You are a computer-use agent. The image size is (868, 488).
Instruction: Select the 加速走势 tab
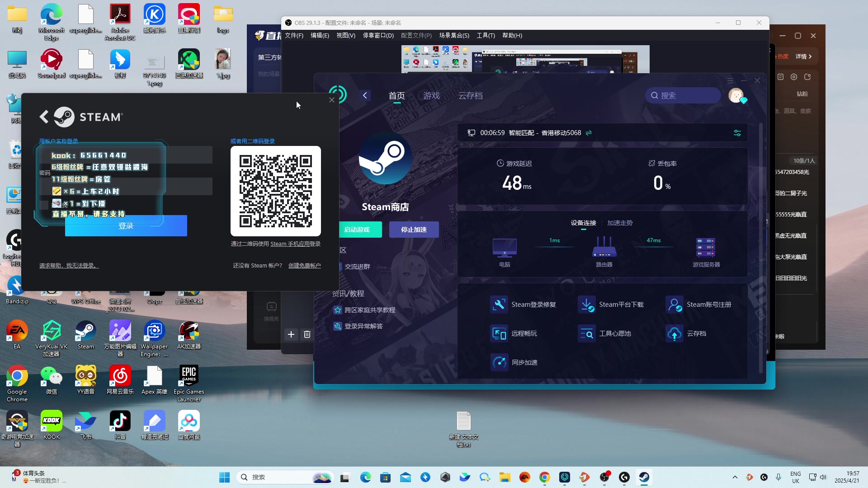click(x=620, y=223)
